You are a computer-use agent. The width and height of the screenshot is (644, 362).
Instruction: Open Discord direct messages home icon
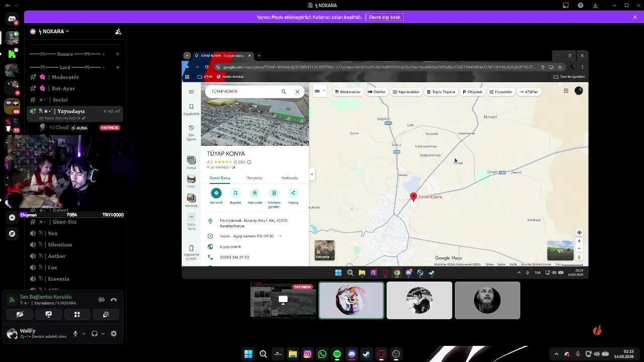pyautogui.click(x=12, y=19)
